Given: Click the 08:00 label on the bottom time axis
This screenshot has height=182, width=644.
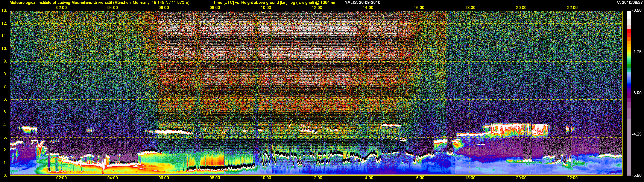Looking at the screenshot, I should tap(215, 178).
